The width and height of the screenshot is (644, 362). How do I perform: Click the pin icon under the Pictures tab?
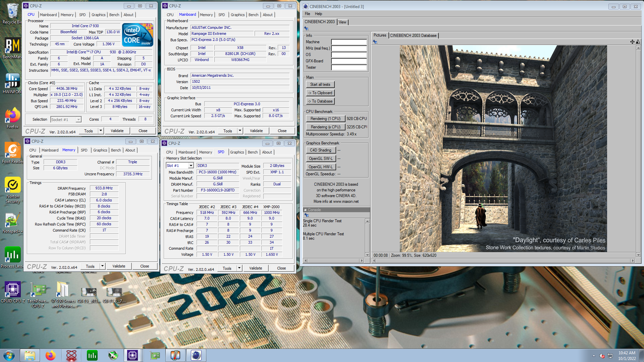[375, 42]
